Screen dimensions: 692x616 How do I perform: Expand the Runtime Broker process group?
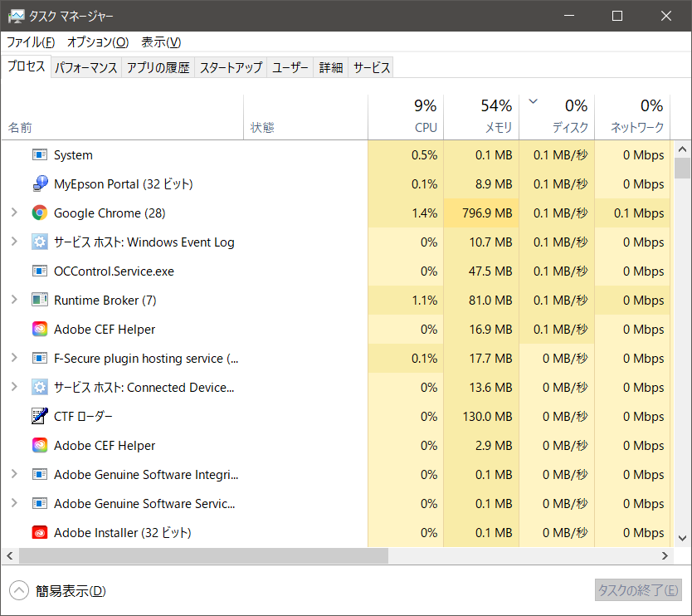pyautogui.click(x=14, y=301)
